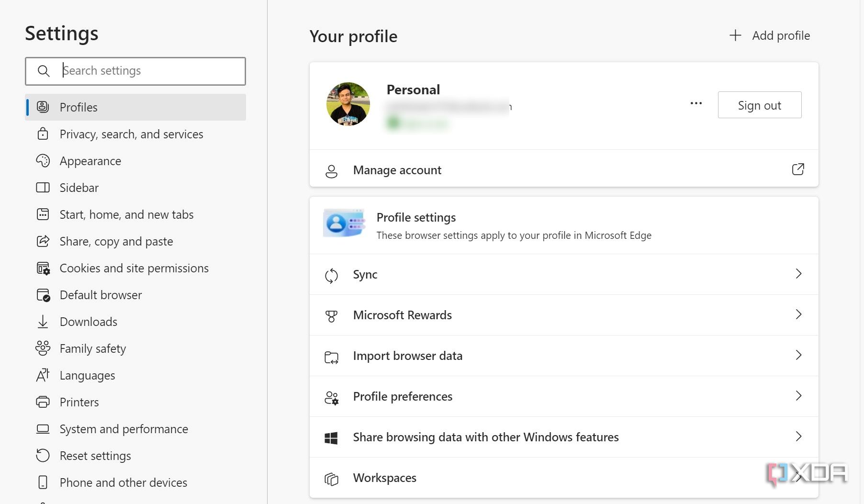
Task: Click the Personal profile avatar photo
Action: click(x=348, y=104)
